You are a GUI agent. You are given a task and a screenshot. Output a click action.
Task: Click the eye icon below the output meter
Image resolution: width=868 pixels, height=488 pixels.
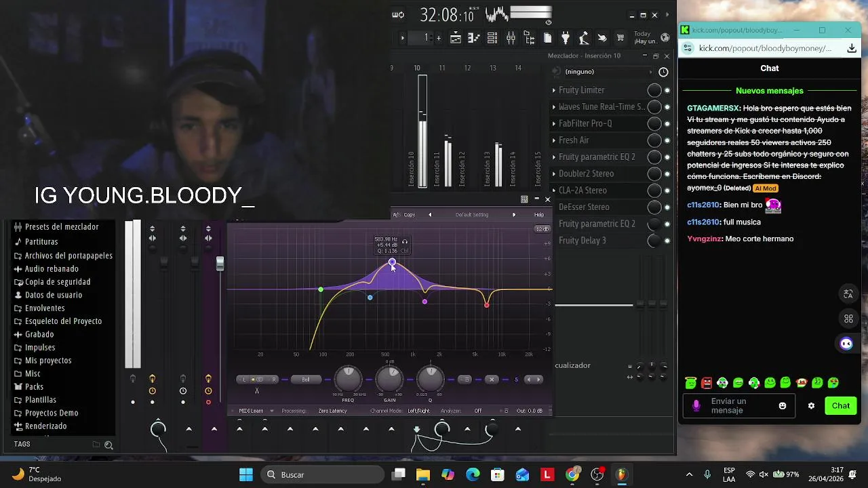click(549, 22)
